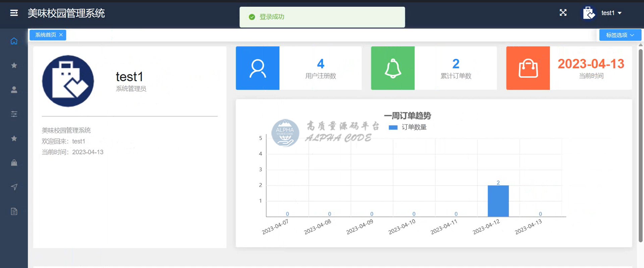The image size is (644, 268).
Task: Open the test1 account dropdown
Action: coord(611,13)
